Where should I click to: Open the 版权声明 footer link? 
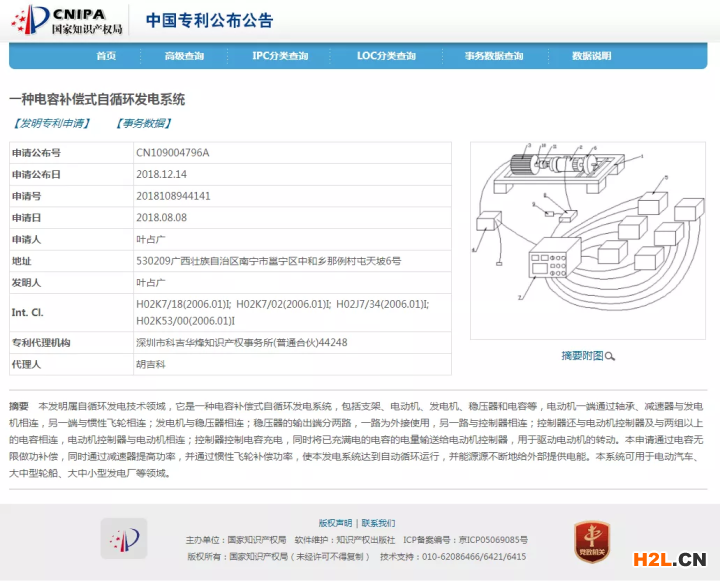tap(335, 523)
